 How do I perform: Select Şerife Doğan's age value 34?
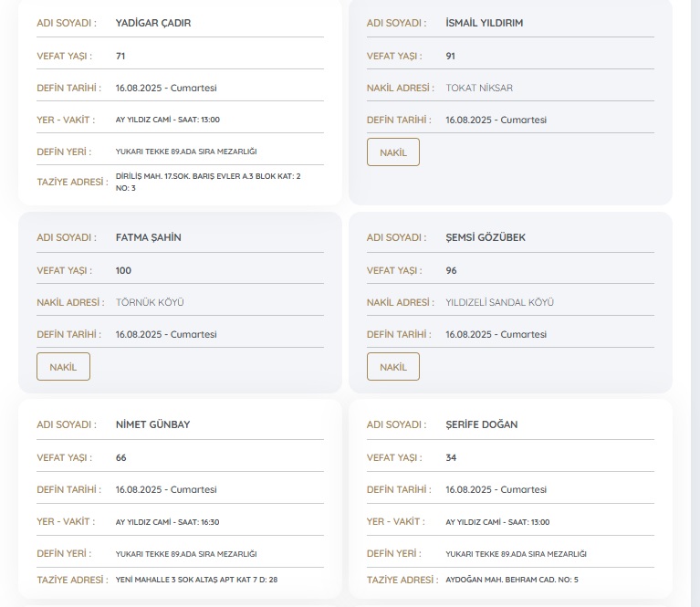(x=451, y=457)
